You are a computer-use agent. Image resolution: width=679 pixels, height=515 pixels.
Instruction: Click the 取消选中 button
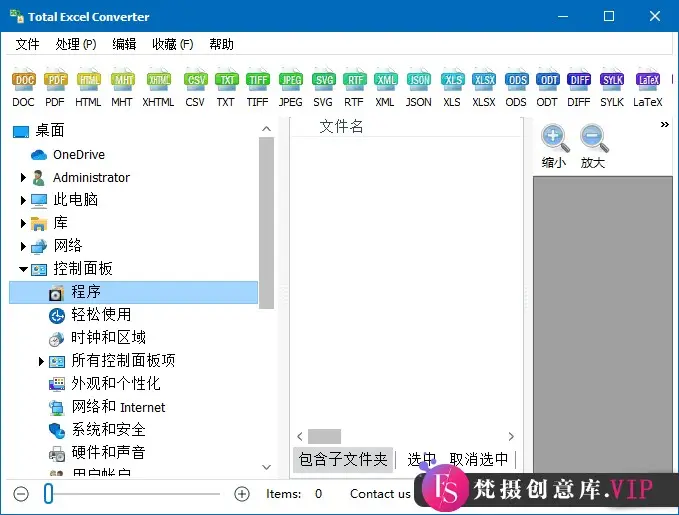point(479,460)
